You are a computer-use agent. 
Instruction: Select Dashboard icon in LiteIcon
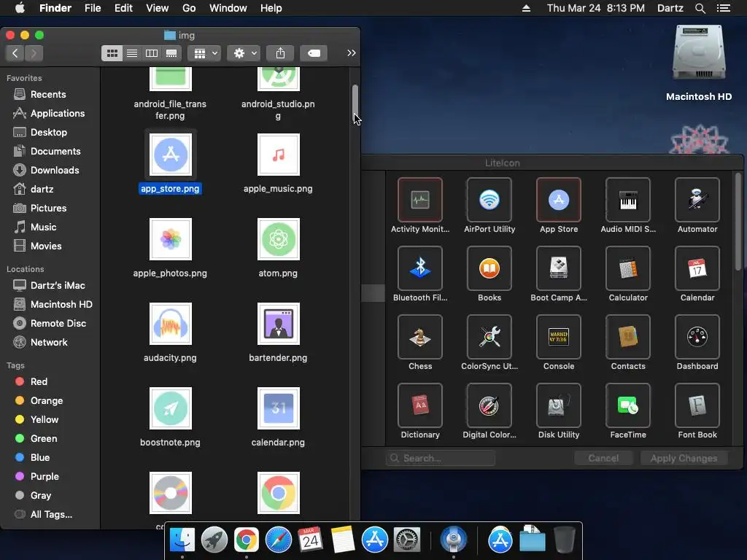pos(697,337)
